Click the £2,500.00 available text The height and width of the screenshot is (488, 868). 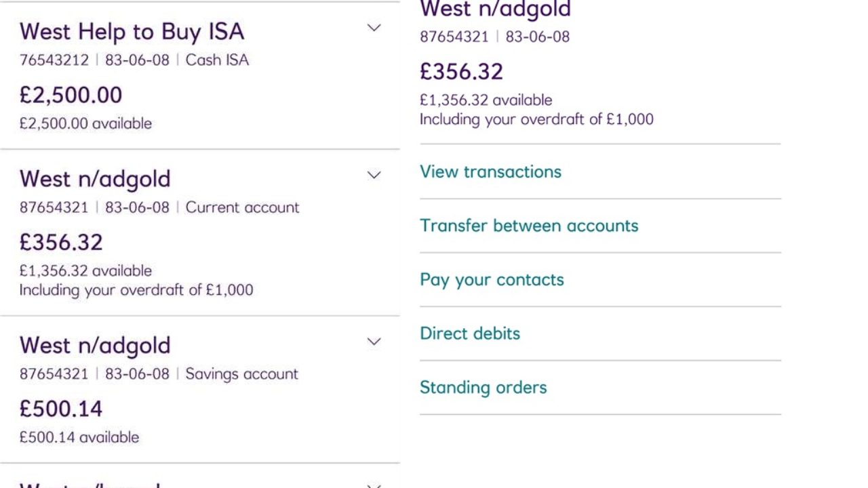[x=85, y=123]
